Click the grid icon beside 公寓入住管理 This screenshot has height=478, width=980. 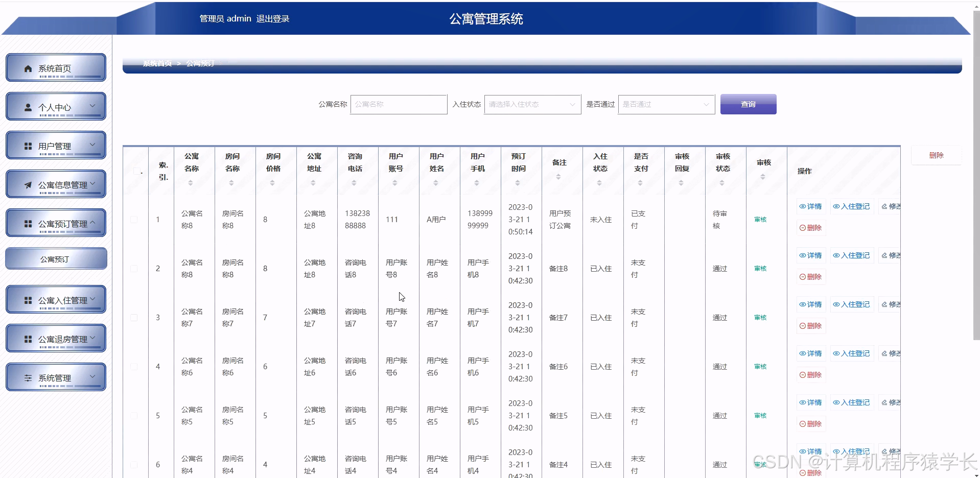28,300
